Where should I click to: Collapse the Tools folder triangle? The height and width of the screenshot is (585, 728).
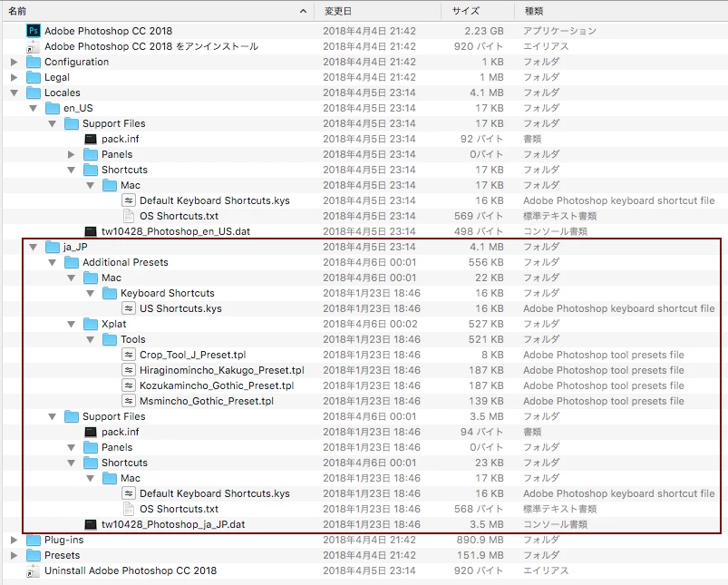90,339
